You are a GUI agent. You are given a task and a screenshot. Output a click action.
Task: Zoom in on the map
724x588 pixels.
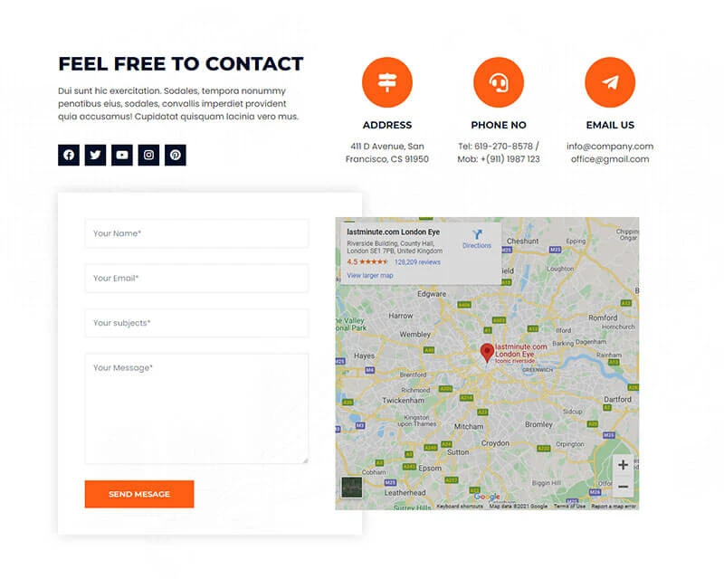[x=623, y=465]
